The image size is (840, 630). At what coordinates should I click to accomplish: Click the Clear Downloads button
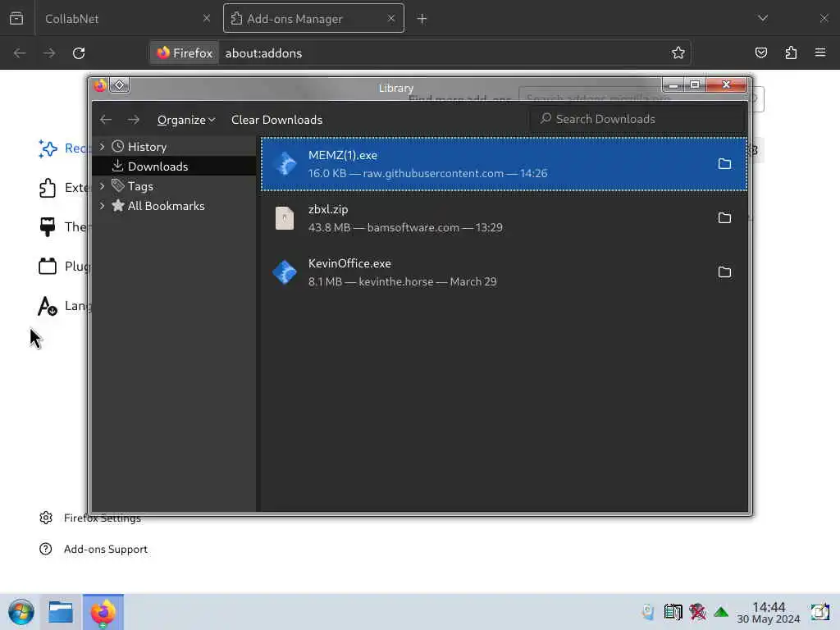tap(277, 120)
